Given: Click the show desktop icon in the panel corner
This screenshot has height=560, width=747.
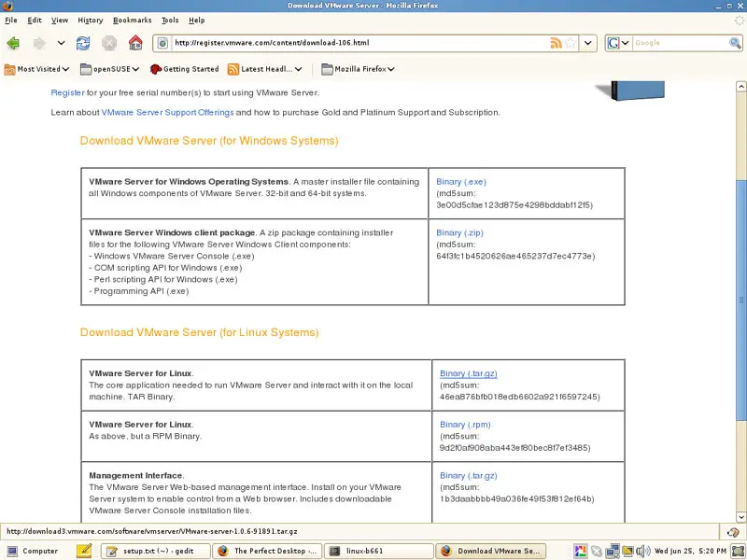Looking at the screenshot, I should coord(738,551).
